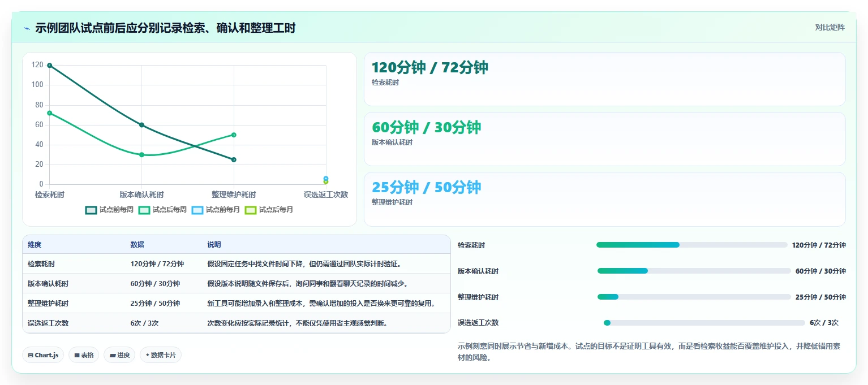Click the 说明 column header
The height and width of the screenshot is (385, 868).
pyautogui.click(x=214, y=245)
